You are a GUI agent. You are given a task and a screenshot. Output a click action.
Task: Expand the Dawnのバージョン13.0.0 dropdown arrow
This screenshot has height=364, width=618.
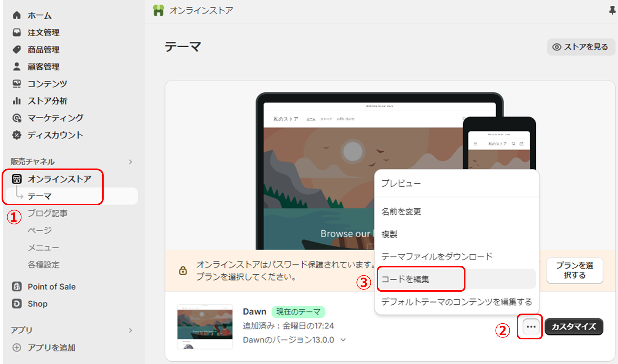[x=343, y=340]
